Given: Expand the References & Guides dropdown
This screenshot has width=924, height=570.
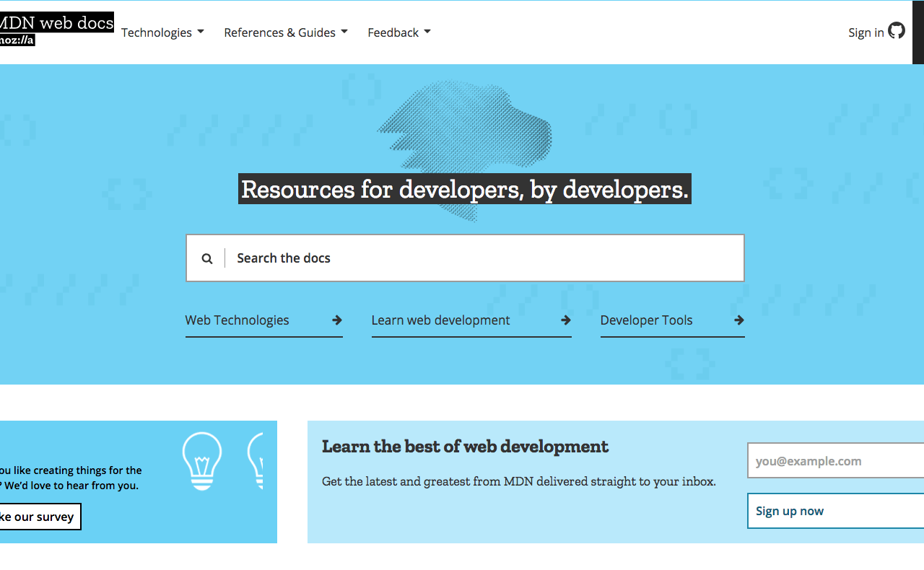Looking at the screenshot, I should pyautogui.click(x=286, y=32).
